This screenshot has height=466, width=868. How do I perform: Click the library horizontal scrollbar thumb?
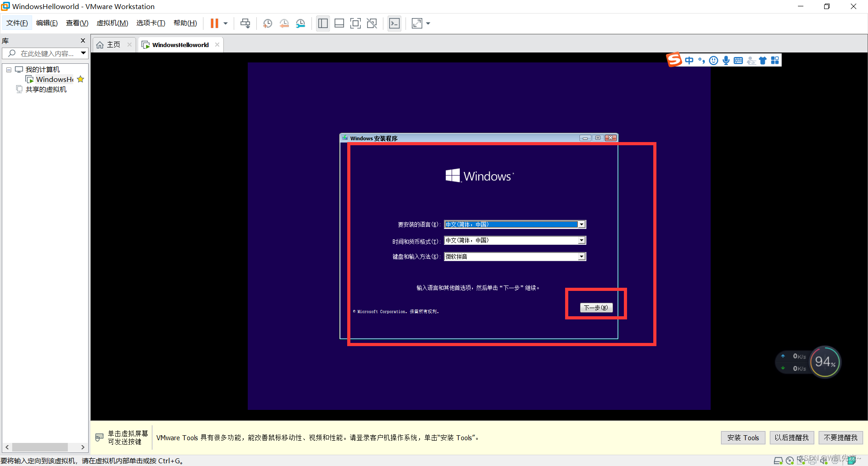(40, 447)
